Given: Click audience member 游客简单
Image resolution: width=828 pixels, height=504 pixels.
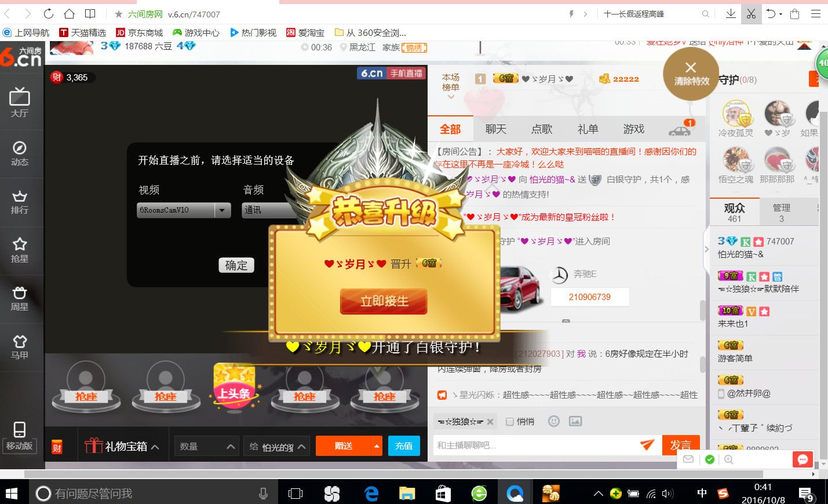Looking at the screenshot, I should pyautogui.click(x=735, y=359).
